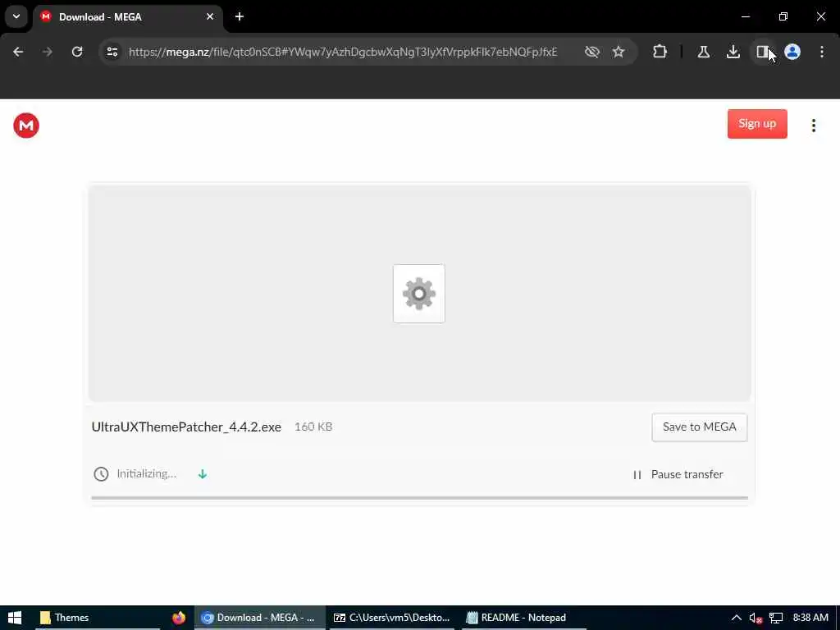Open the Chrome Labs flask icon
Image resolution: width=840 pixels, height=630 pixels.
[x=703, y=52]
